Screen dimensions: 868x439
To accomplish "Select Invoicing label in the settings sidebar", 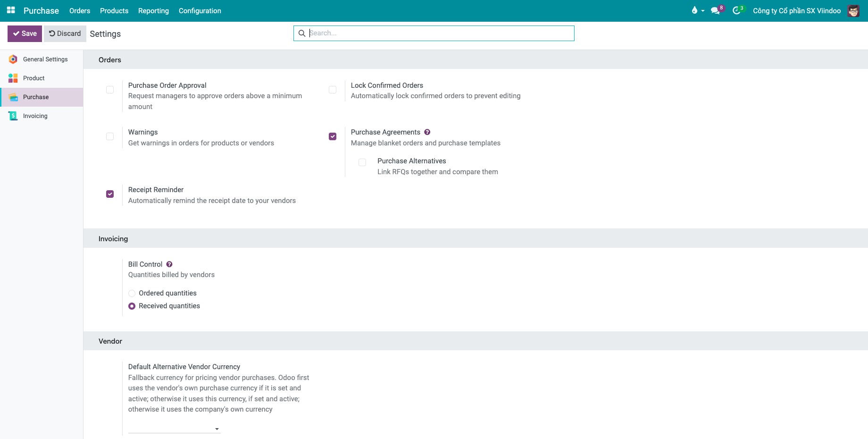I will click(x=35, y=116).
